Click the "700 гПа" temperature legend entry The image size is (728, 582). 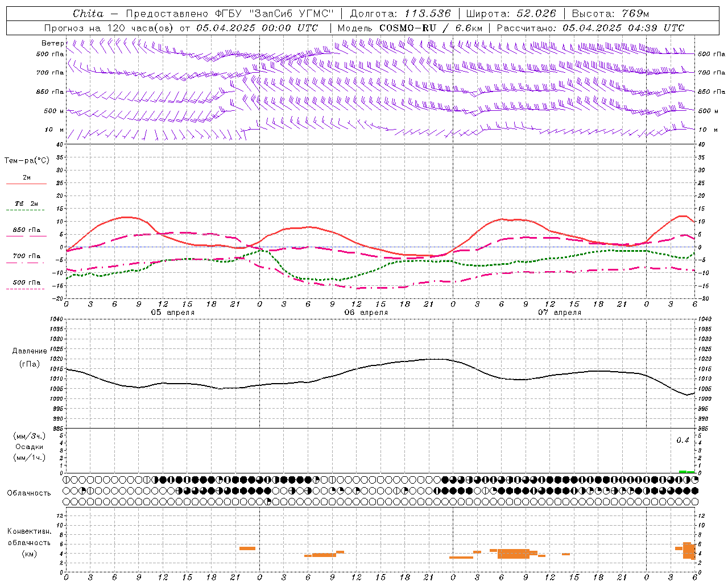tap(27, 256)
